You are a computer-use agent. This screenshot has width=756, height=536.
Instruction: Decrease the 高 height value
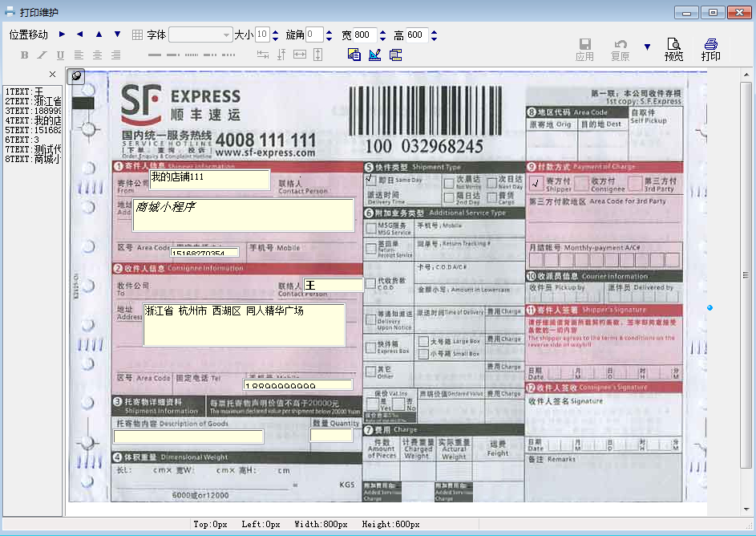tap(434, 38)
